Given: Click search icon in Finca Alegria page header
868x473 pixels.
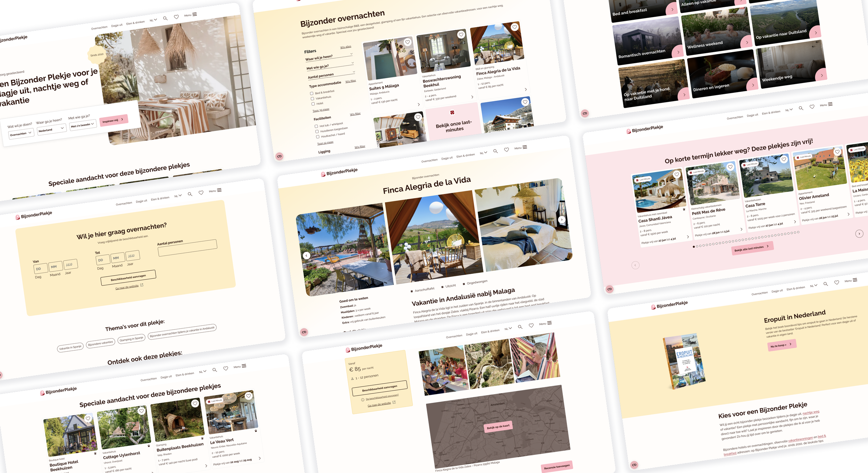Looking at the screenshot, I should 495,151.
